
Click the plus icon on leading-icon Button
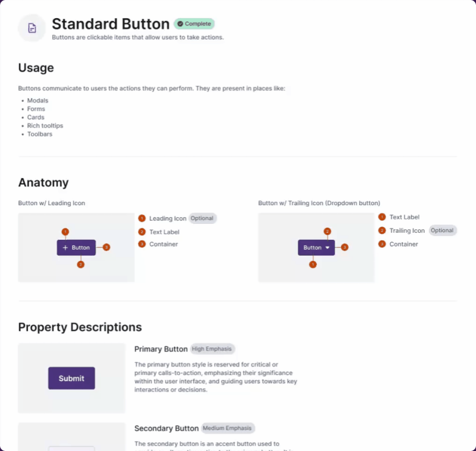65,248
